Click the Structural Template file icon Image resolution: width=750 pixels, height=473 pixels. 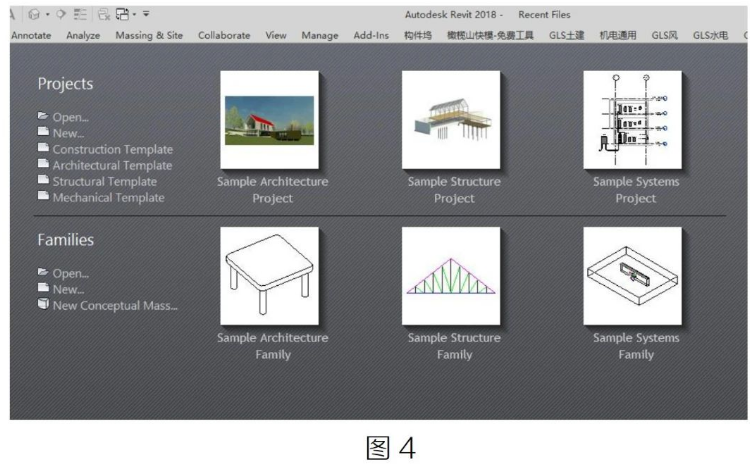click(x=44, y=179)
